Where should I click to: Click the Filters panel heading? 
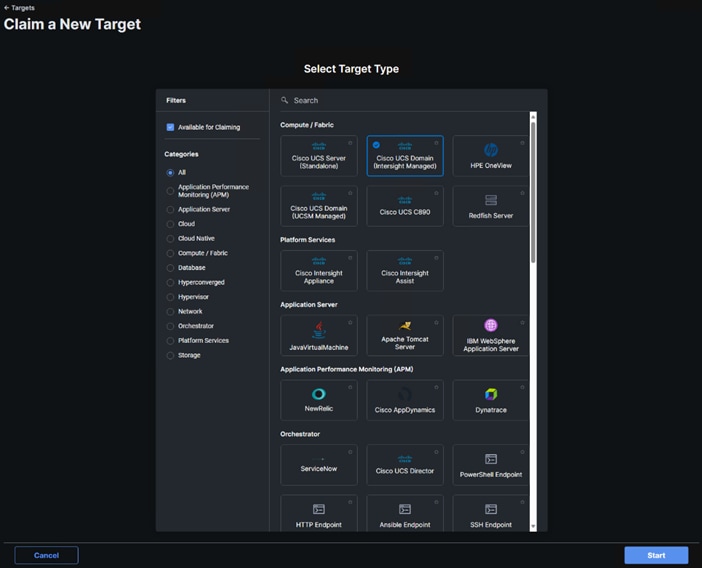[x=176, y=100]
